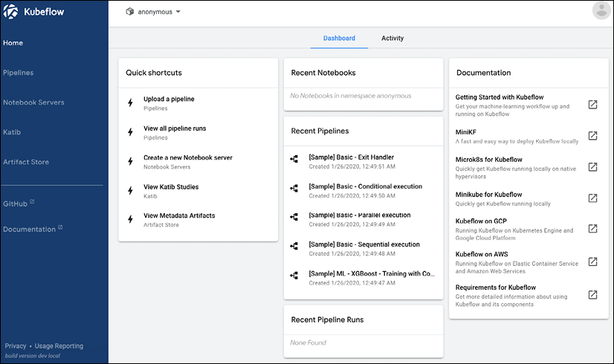Click the namespace cube icon
Image resolution: width=614 pixels, height=364 pixels.
click(x=129, y=12)
